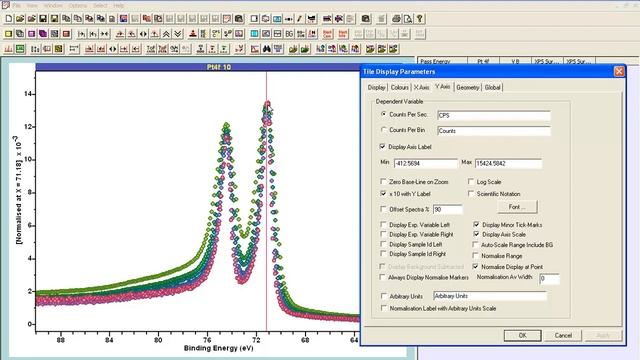Click the double up chevrons icon
The image size is (640, 360).
(x=166, y=34)
